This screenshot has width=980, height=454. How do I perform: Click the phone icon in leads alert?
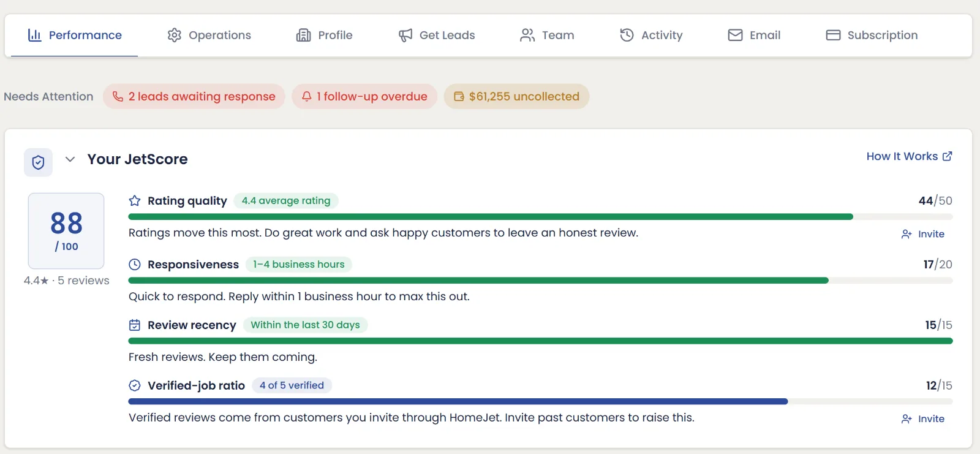(118, 96)
